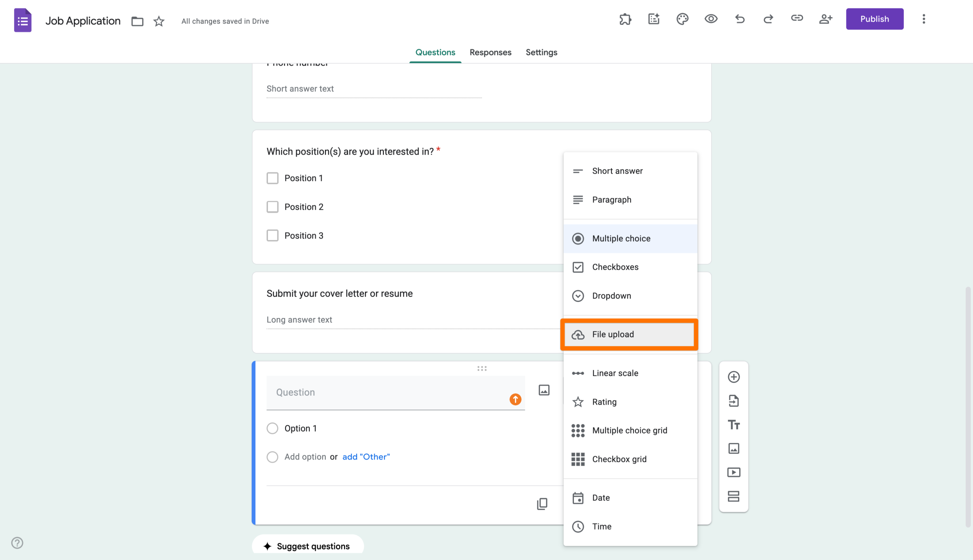Select the Option 1 radio button
The height and width of the screenshot is (560, 973).
click(x=273, y=428)
